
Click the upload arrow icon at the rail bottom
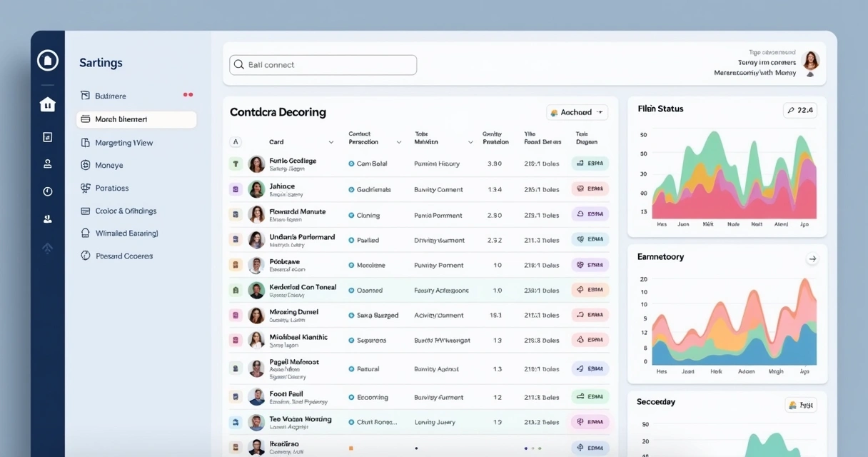47,248
